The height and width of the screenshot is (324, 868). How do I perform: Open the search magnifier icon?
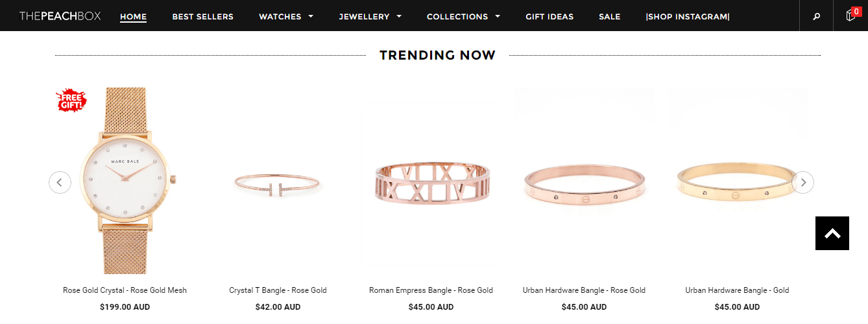tap(816, 16)
